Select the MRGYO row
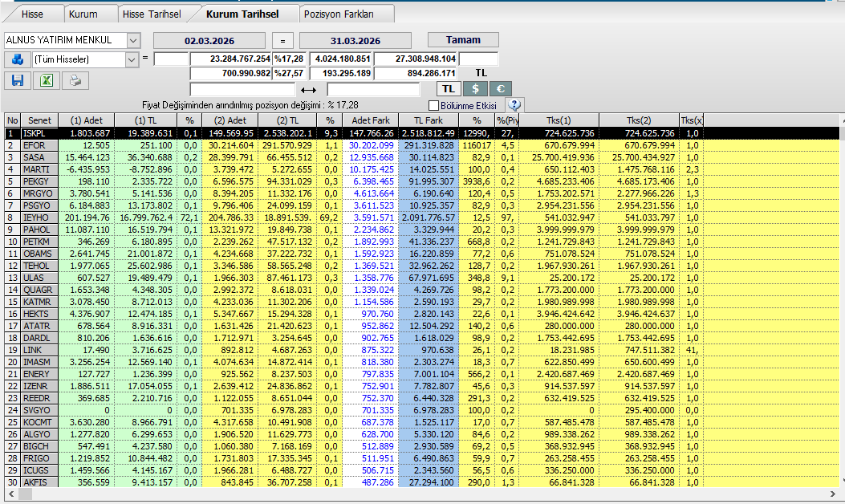The image size is (845, 504). (422, 193)
